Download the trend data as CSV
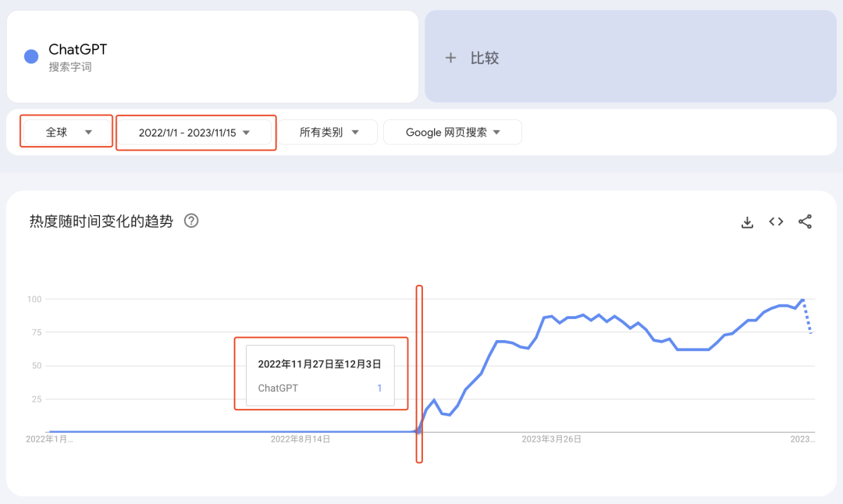The height and width of the screenshot is (504, 843). coord(747,222)
